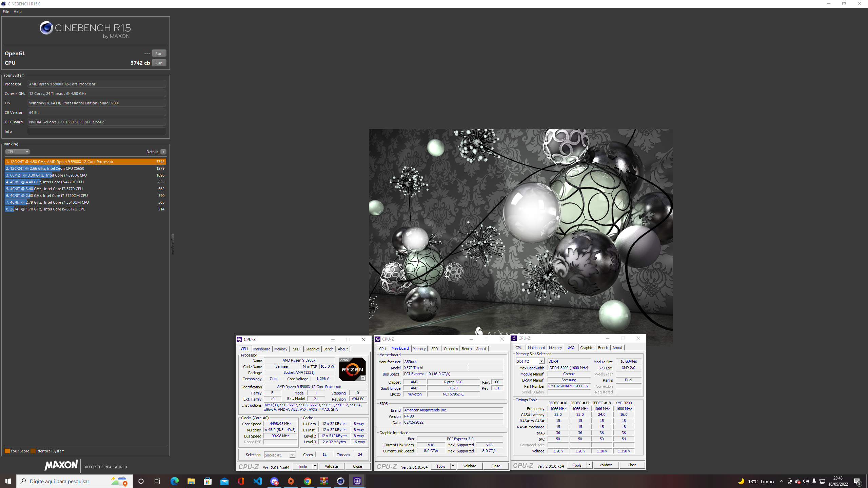The image size is (868, 488).
Task: Click CPU-Z title icon of first window
Action: (239, 340)
